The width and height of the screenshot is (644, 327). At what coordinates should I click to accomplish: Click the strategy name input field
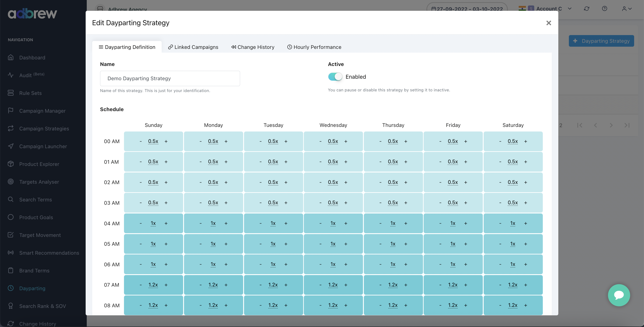pos(170,78)
